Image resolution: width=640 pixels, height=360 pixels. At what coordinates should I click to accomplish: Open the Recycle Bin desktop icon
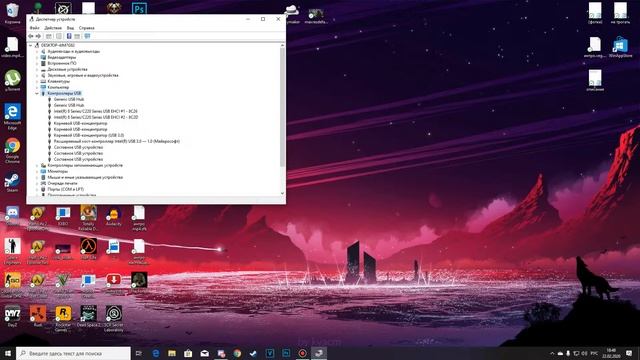pos(13,12)
